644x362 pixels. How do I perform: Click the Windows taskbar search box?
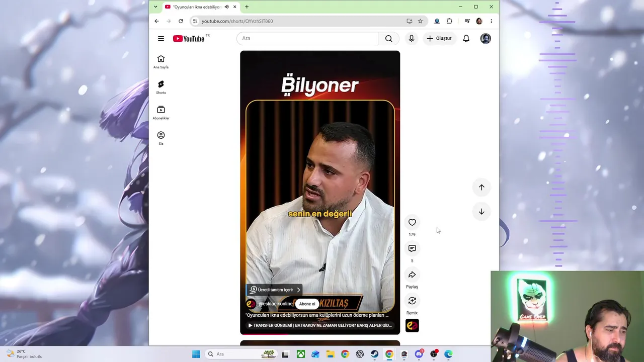pyautogui.click(x=240, y=354)
